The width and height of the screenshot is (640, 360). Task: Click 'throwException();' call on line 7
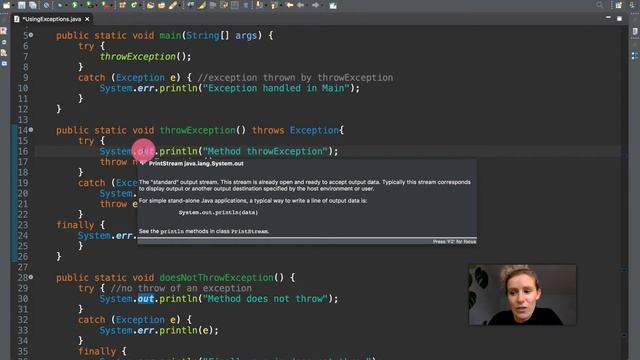[146, 56]
